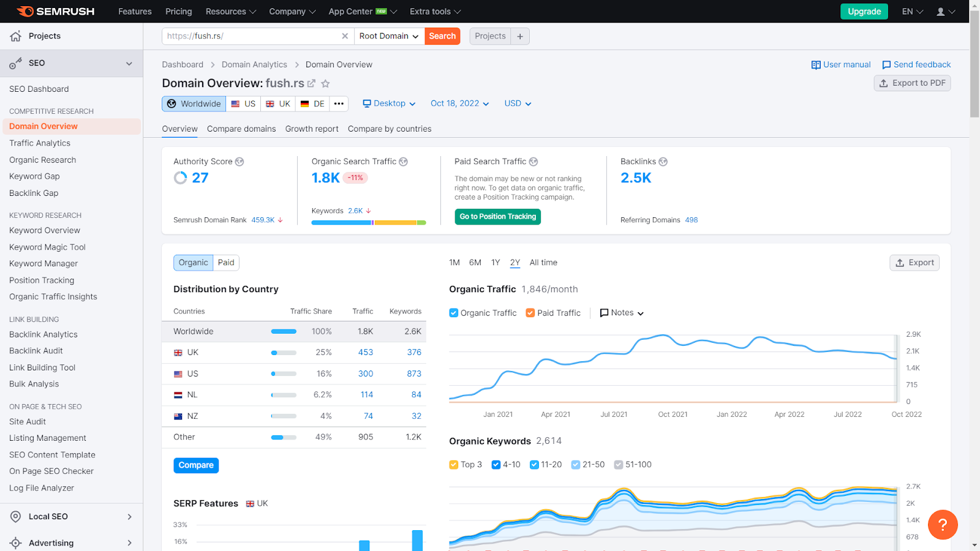
Task: Favorite fush.rs with the star icon
Action: (326, 84)
